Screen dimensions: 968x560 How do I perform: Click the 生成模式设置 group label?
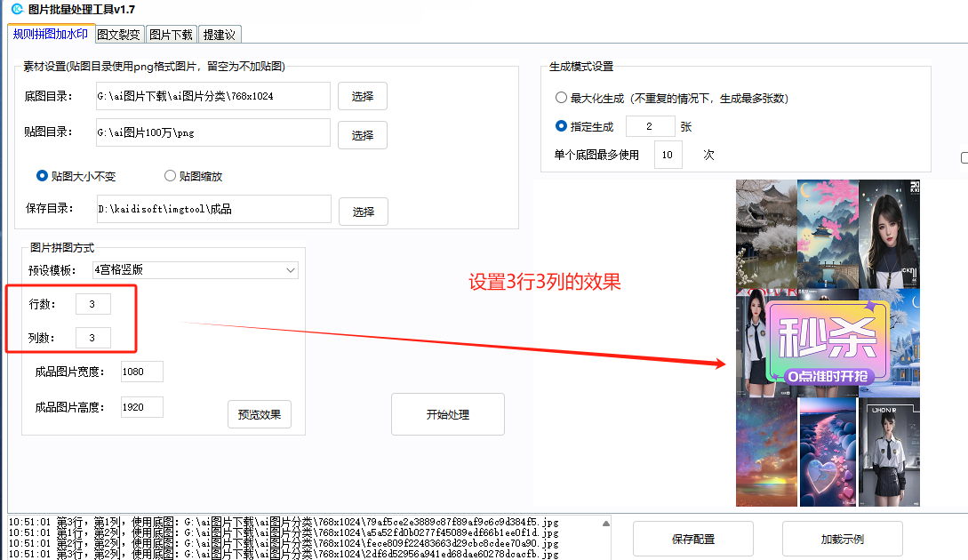pos(581,66)
